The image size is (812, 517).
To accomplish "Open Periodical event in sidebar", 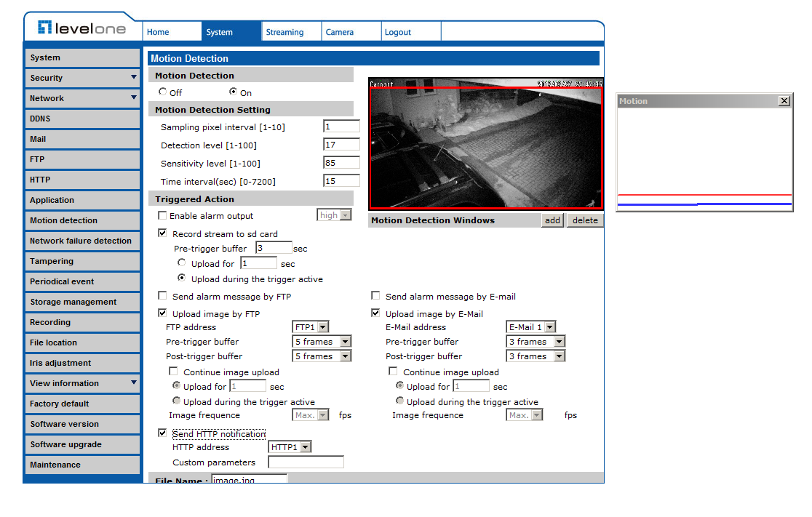I will coord(82,281).
